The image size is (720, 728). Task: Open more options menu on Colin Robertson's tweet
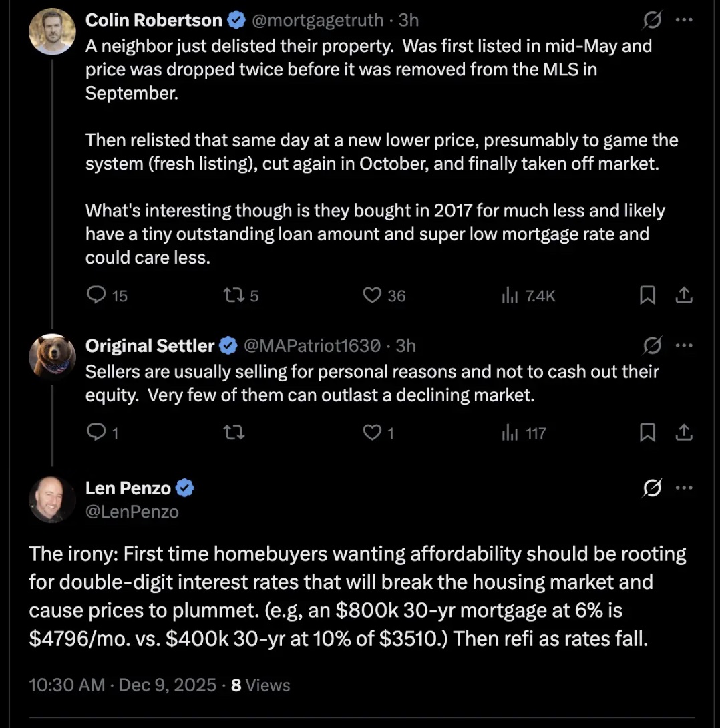click(684, 21)
